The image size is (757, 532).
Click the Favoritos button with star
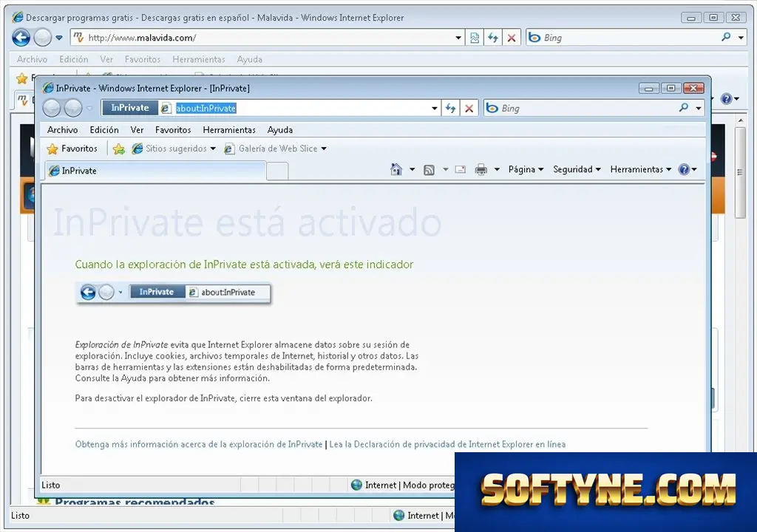click(x=72, y=149)
